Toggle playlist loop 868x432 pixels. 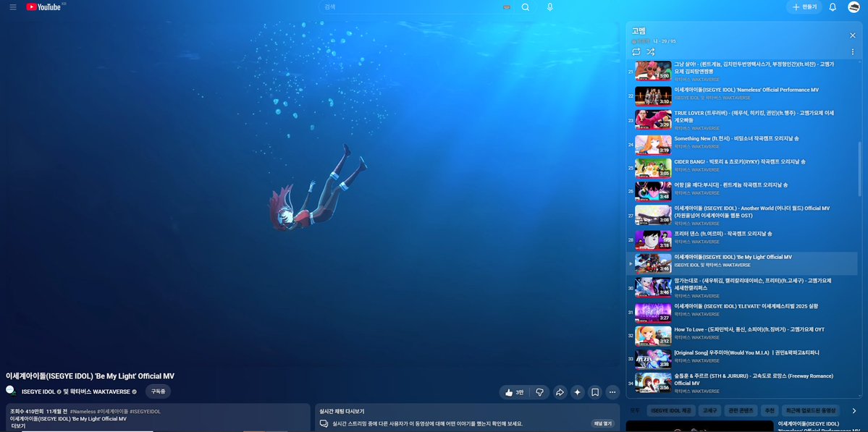click(x=636, y=52)
